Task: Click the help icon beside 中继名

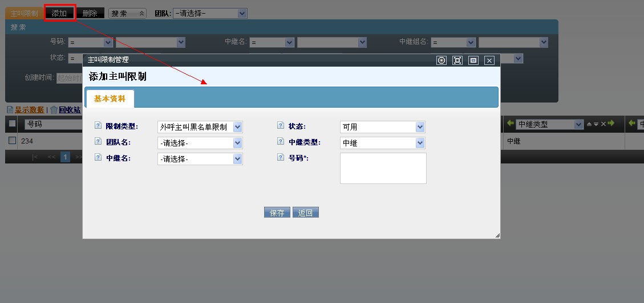Action: 98,158
